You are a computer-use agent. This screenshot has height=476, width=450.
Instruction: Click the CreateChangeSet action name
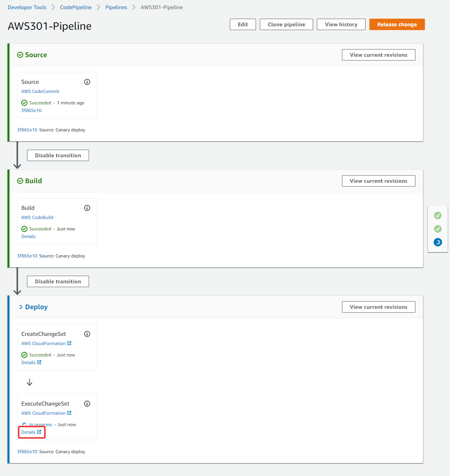44,334
